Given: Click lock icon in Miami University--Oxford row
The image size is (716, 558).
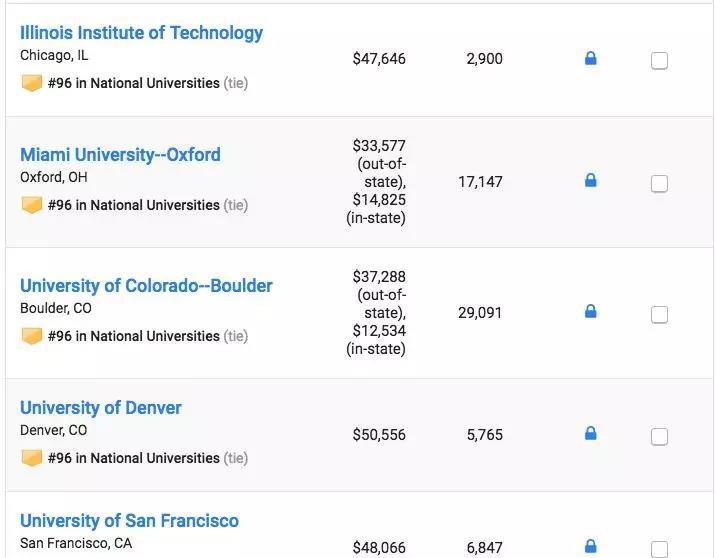Looking at the screenshot, I should pos(590,181).
